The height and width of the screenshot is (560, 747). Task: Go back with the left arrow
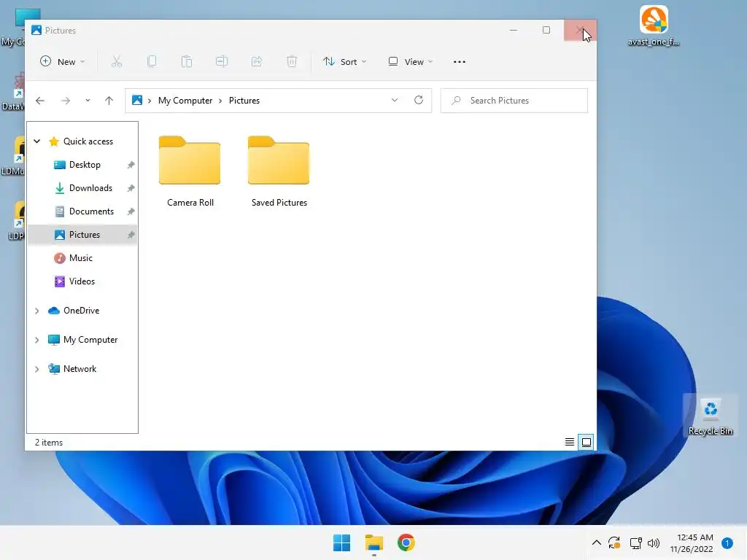tap(40, 101)
